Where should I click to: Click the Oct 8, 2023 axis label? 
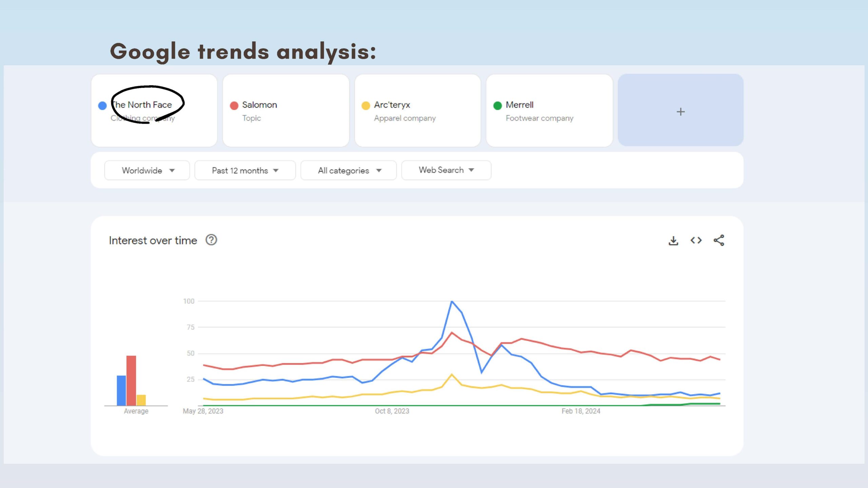392,411
